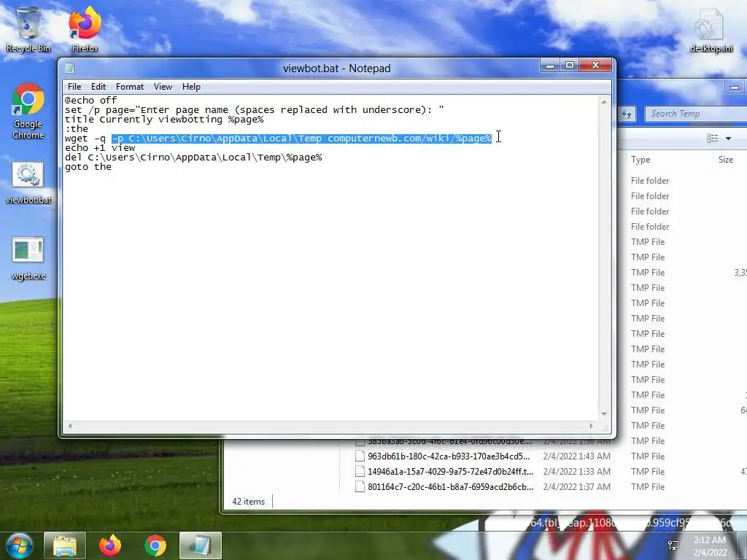The height and width of the screenshot is (560, 747).
Task: Click the 'title Currently viewbotting %page%' line
Action: (x=164, y=120)
